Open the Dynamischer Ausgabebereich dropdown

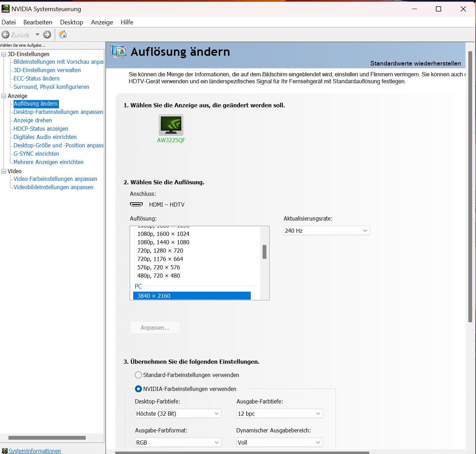coord(279,443)
